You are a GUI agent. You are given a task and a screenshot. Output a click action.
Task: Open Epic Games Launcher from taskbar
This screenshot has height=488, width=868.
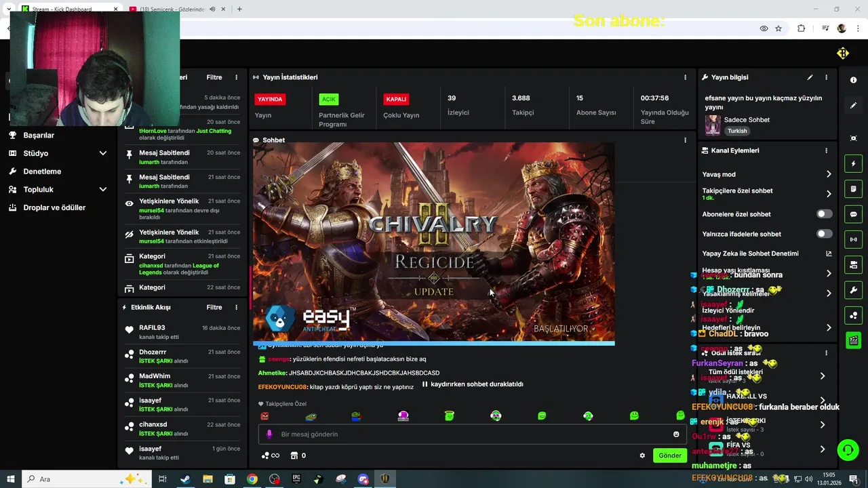tap(296, 479)
